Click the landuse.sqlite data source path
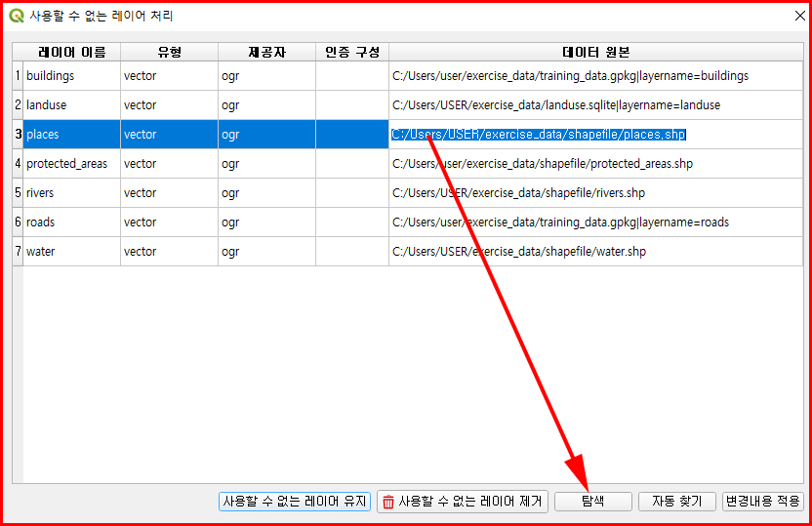The height and width of the screenshot is (526, 812). point(595,105)
